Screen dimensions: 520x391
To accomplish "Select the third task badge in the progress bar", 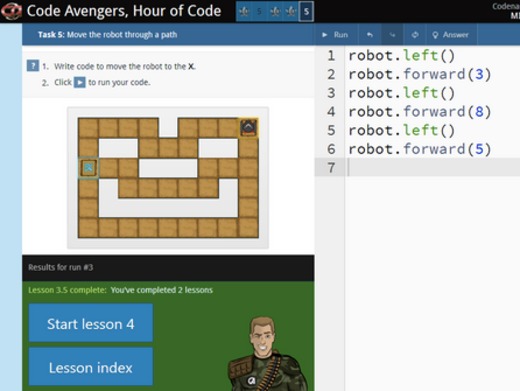I will click(275, 12).
